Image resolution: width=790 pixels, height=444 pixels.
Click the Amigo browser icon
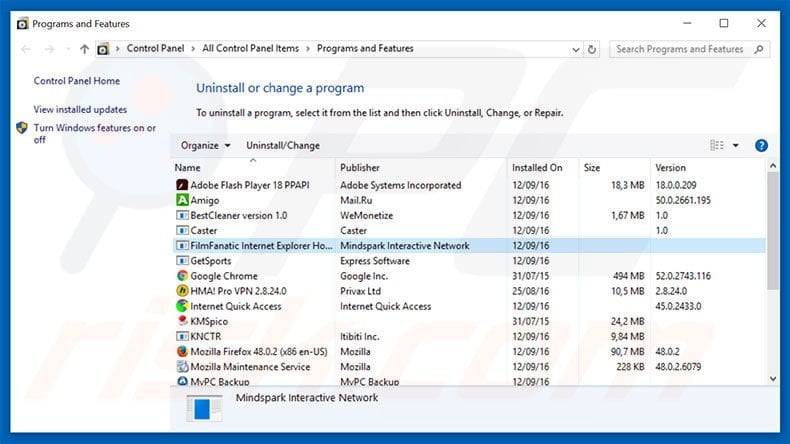[x=182, y=200]
